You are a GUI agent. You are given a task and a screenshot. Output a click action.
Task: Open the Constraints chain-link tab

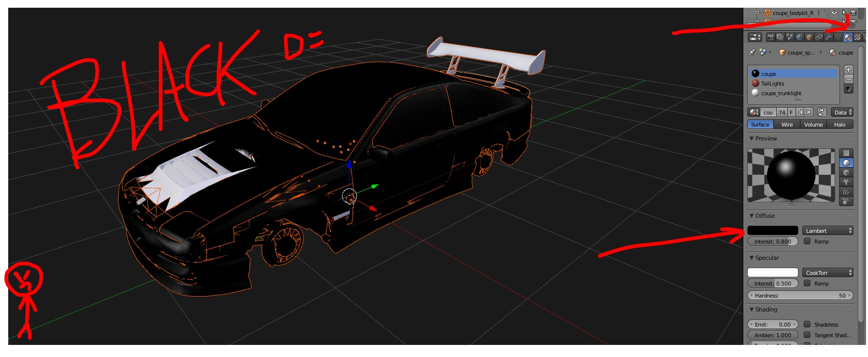point(819,37)
